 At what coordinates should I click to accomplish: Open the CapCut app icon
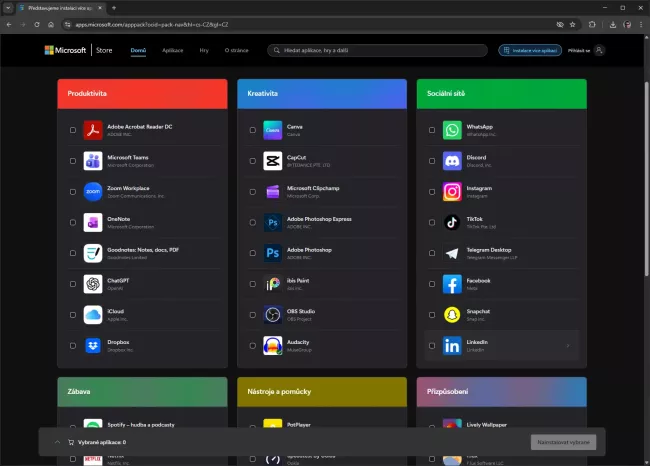point(273,161)
